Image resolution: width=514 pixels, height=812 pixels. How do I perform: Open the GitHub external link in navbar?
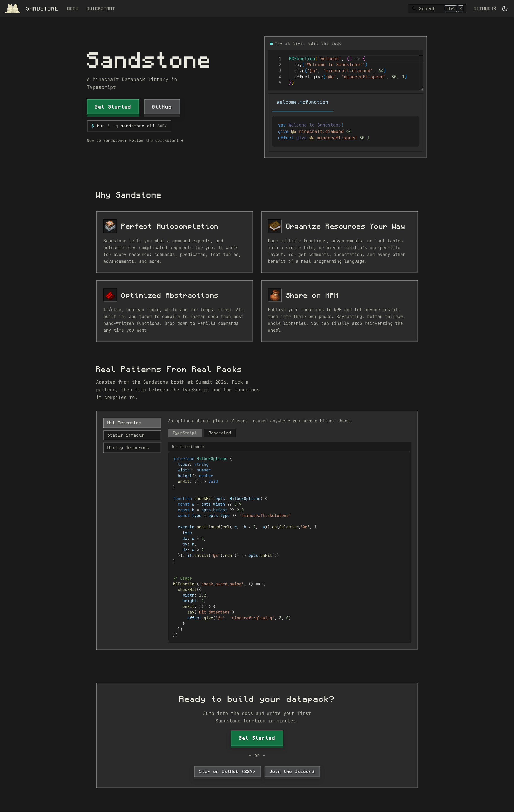click(x=485, y=9)
